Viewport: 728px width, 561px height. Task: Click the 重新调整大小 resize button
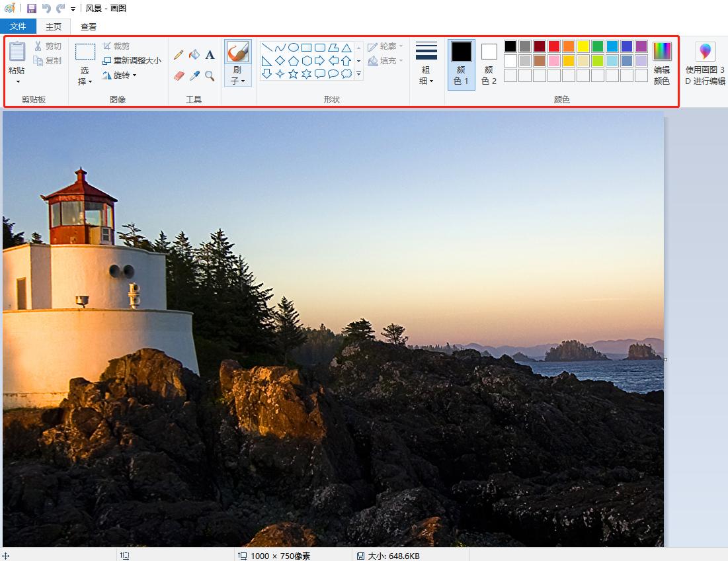pyautogui.click(x=132, y=61)
